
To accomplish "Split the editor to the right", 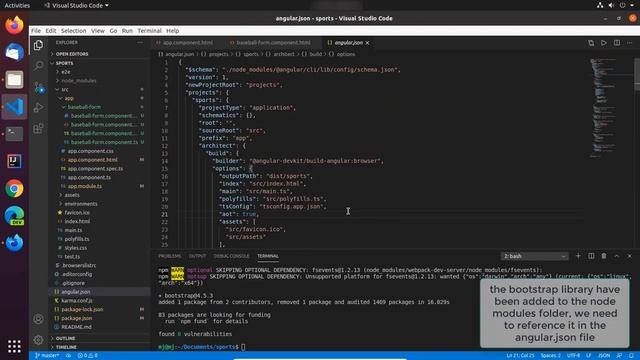I will [617, 43].
